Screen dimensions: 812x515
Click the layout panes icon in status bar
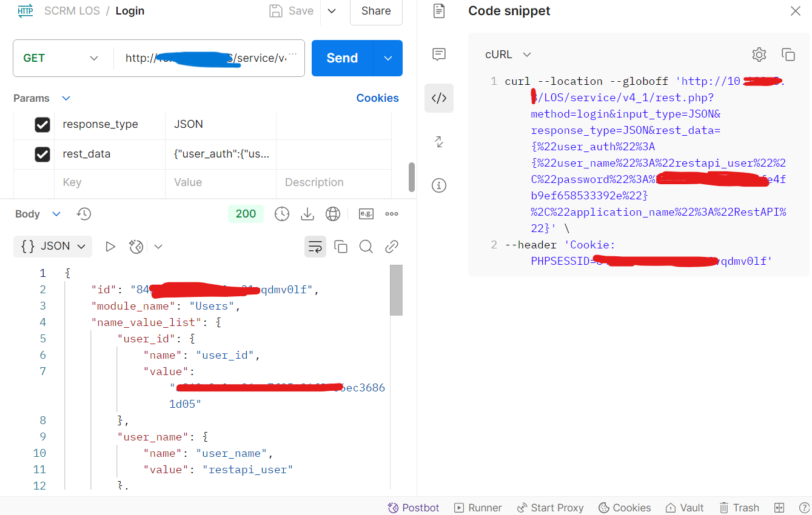(x=780, y=508)
